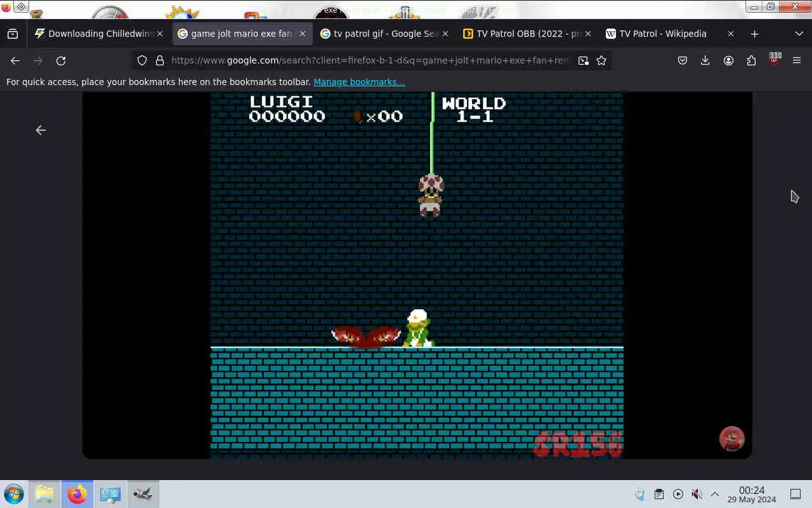Open the Extensions puzzle icon
The image size is (812, 508).
[x=751, y=60]
